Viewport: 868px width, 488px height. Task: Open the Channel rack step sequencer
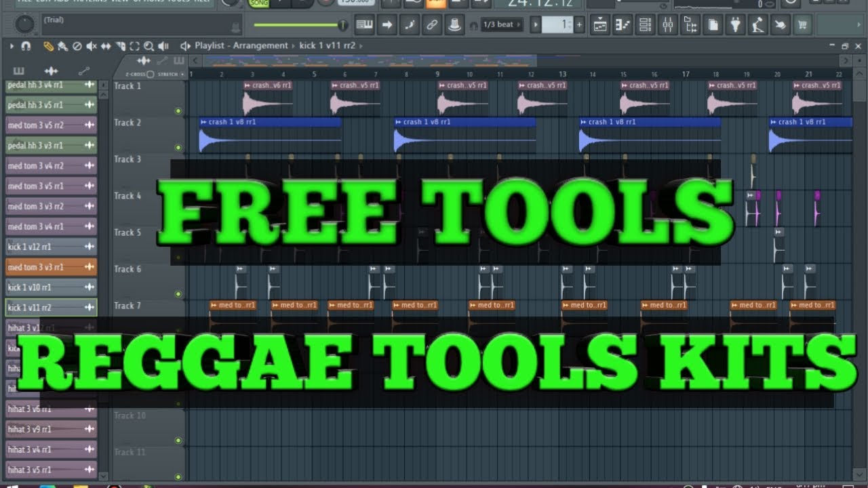click(646, 25)
